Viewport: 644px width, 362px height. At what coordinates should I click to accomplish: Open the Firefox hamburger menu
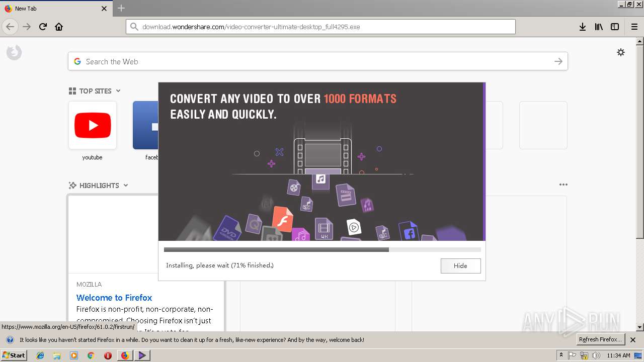tap(634, 27)
